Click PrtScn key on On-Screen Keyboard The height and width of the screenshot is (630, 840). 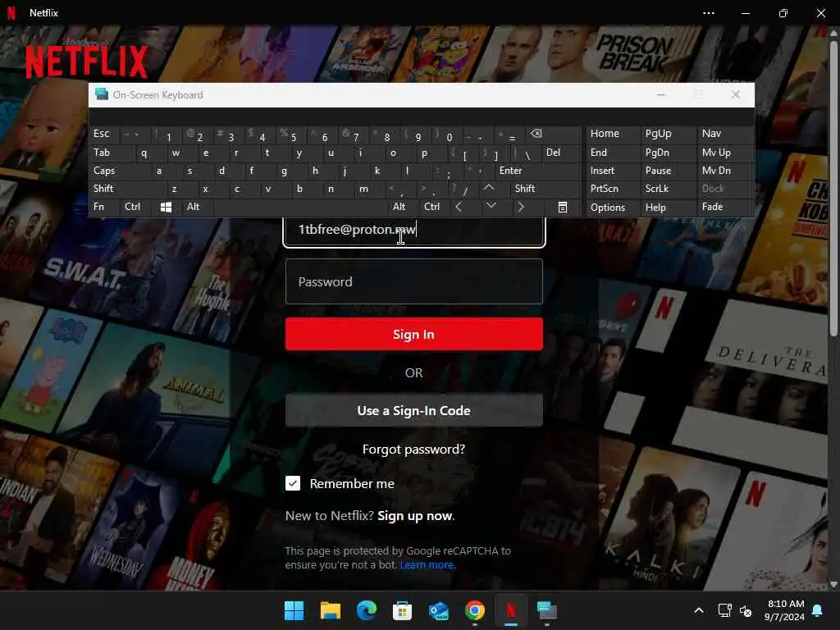pos(613,189)
